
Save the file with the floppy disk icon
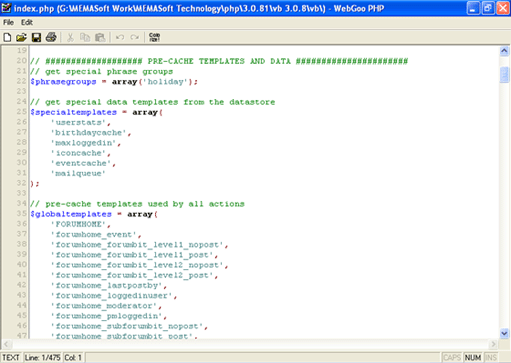point(36,37)
